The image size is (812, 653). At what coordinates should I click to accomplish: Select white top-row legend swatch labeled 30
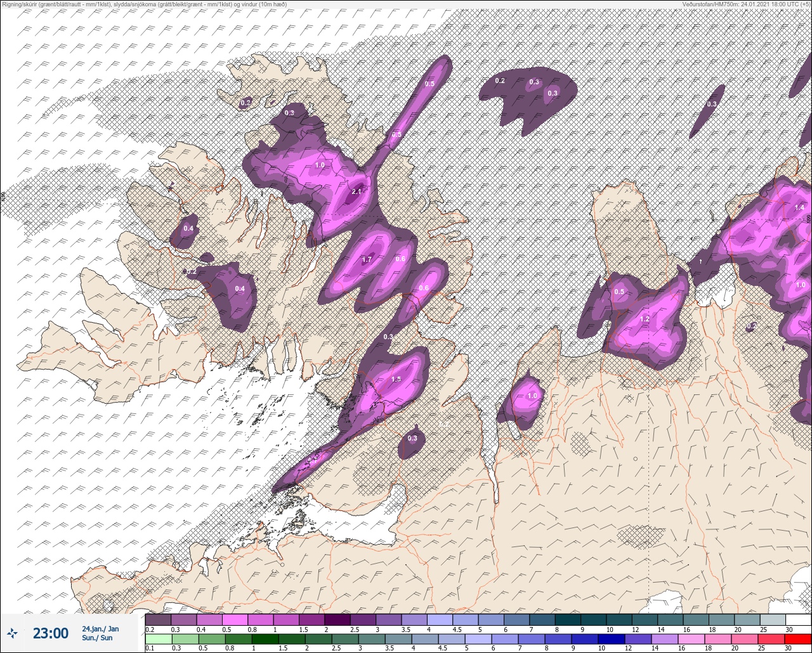(x=798, y=619)
